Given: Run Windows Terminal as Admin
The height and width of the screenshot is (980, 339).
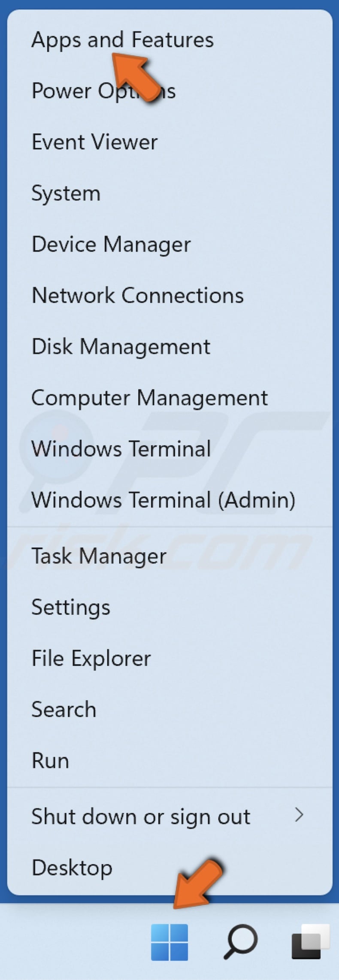Looking at the screenshot, I should (x=163, y=500).
